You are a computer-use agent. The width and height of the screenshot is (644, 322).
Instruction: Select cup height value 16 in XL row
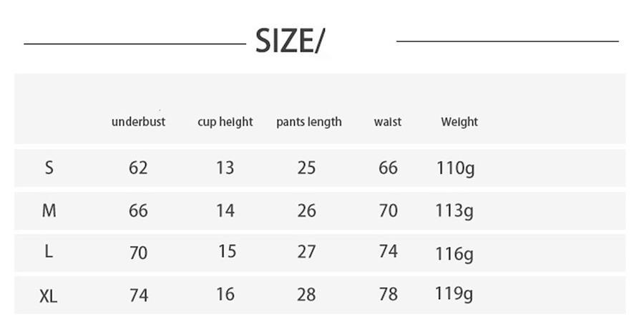225,294
